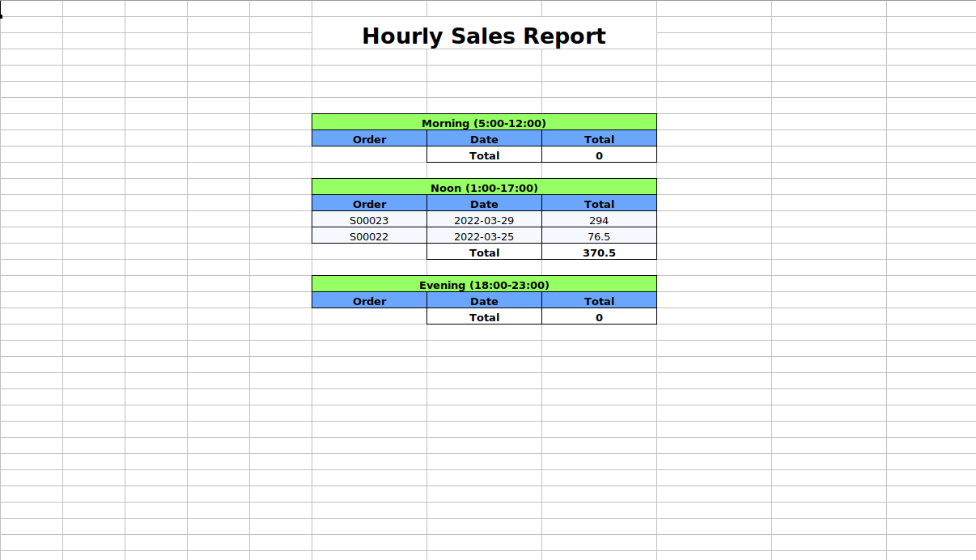Viewport: 976px width, 560px height.
Task: Click the Order column header under Noon
Action: click(369, 204)
